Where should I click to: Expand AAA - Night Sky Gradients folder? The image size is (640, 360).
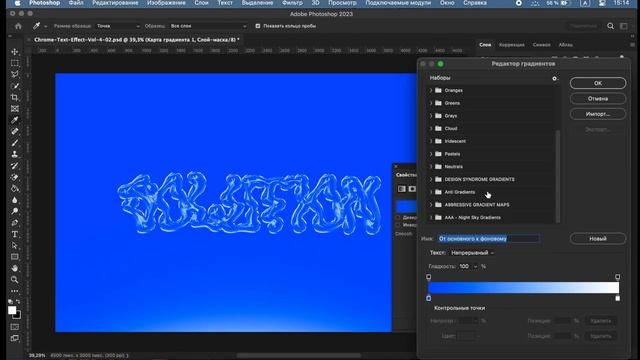pyautogui.click(x=431, y=218)
